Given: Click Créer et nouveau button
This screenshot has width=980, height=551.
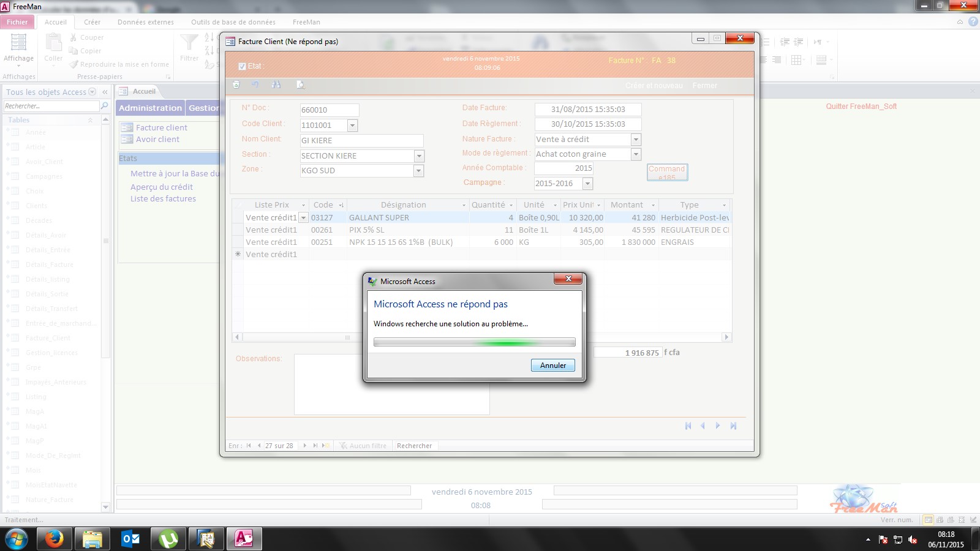Looking at the screenshot, I should (654, 86).
